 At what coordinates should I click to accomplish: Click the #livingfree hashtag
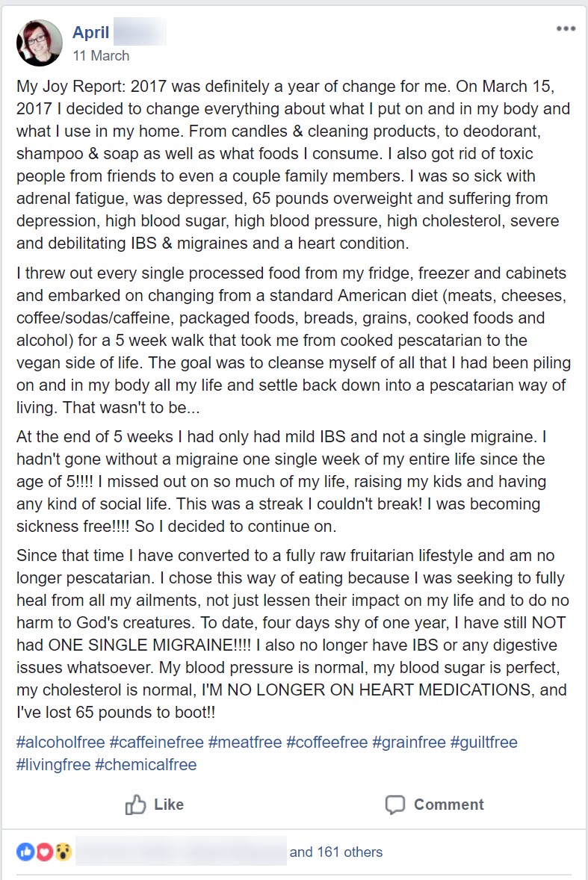(x=53, y=764)
